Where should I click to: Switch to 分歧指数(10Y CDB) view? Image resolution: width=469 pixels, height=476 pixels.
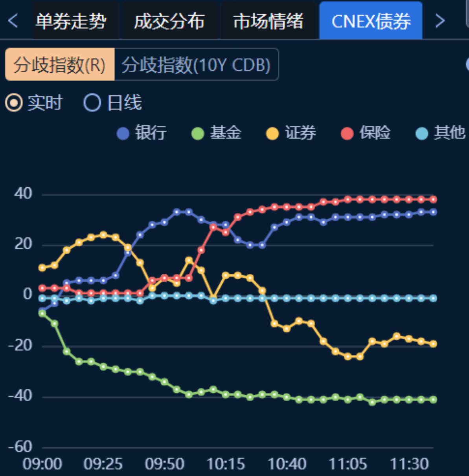click(x=196, y=64)
